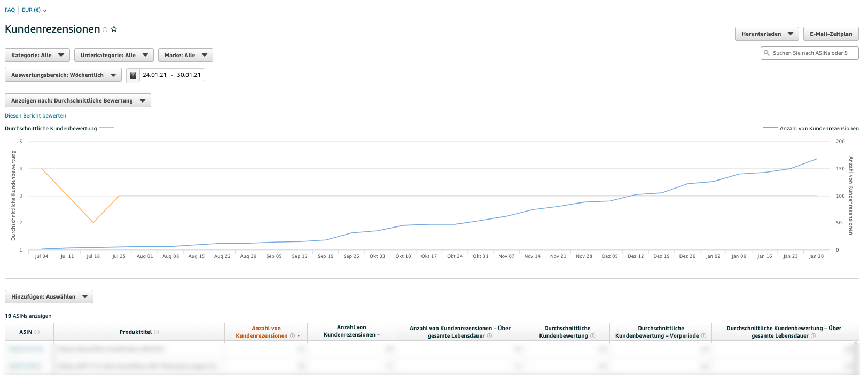This screenshot has width=868, height=375.
Task: Change Auswertungsbereich: Wöchentlich selection
Action: pyautogui.click(x=63, y=75)
